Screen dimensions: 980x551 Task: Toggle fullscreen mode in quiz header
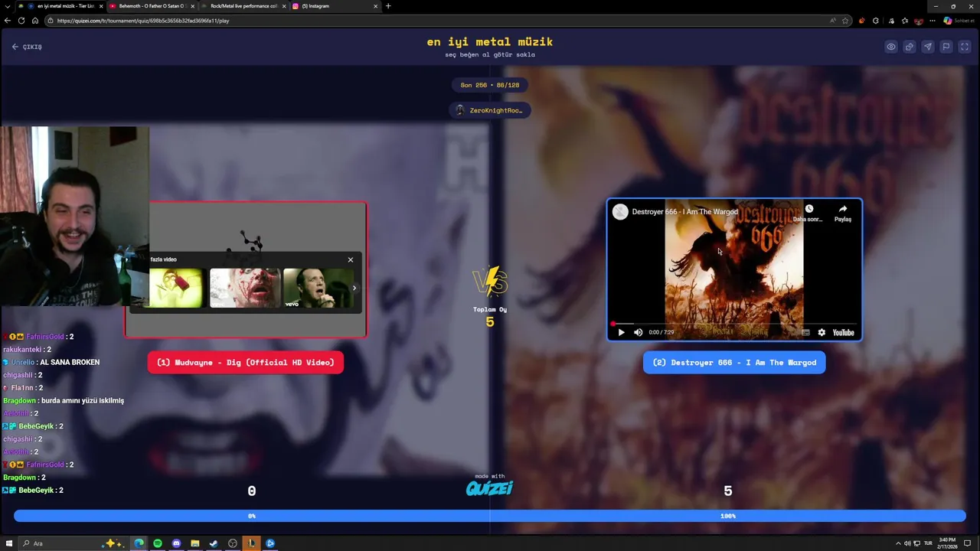point(965,47)
